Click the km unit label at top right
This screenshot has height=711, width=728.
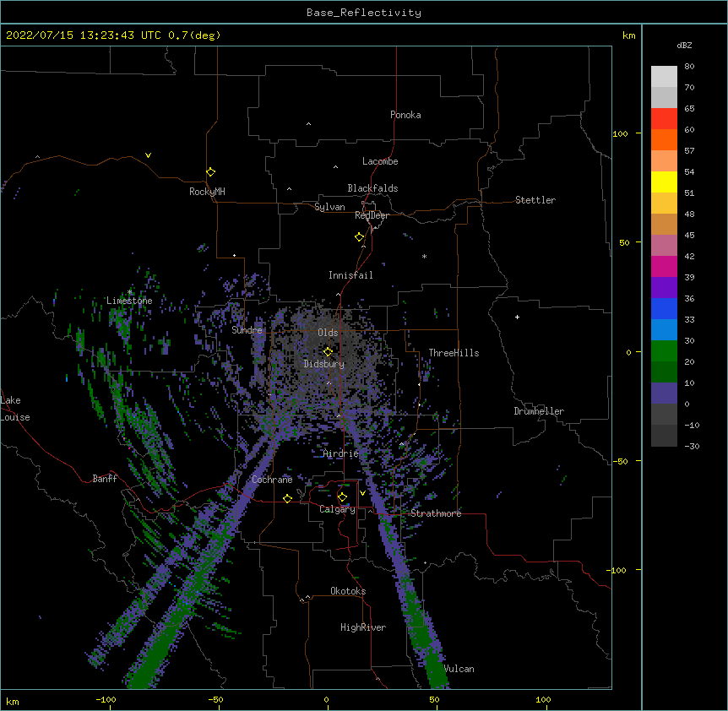pos(629,35)
